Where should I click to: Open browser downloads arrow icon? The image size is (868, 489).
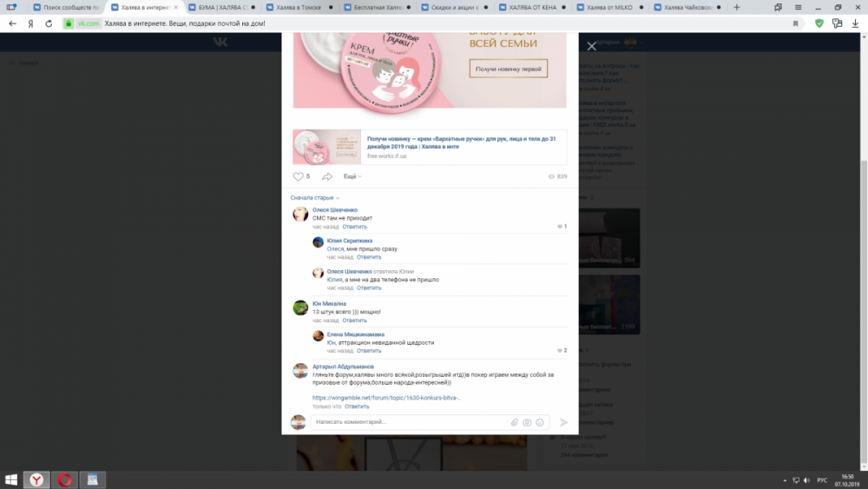[x=855, y=23]
